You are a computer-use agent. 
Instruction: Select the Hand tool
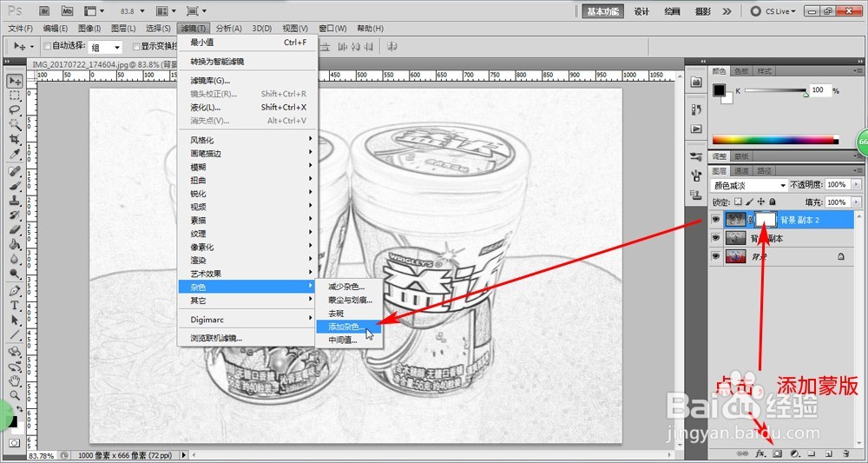[x=15, y=381]
